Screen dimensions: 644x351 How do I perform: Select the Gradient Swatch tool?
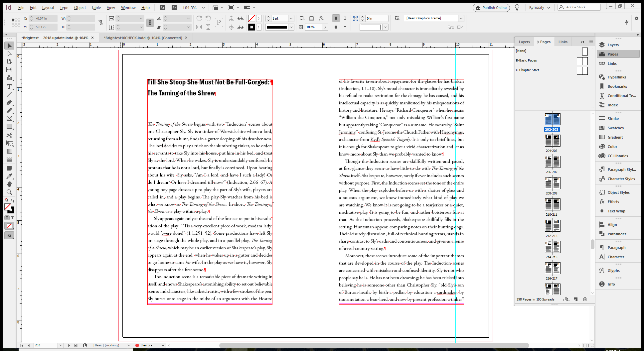click(x=9, y=151)
